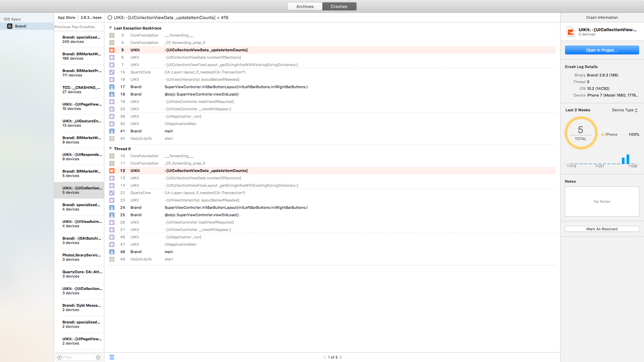Image resolution: width=644 pixels, height=362 pixels.
Task: Collapse Last Exception Backtrace section
Action: [x=111, y=28]
